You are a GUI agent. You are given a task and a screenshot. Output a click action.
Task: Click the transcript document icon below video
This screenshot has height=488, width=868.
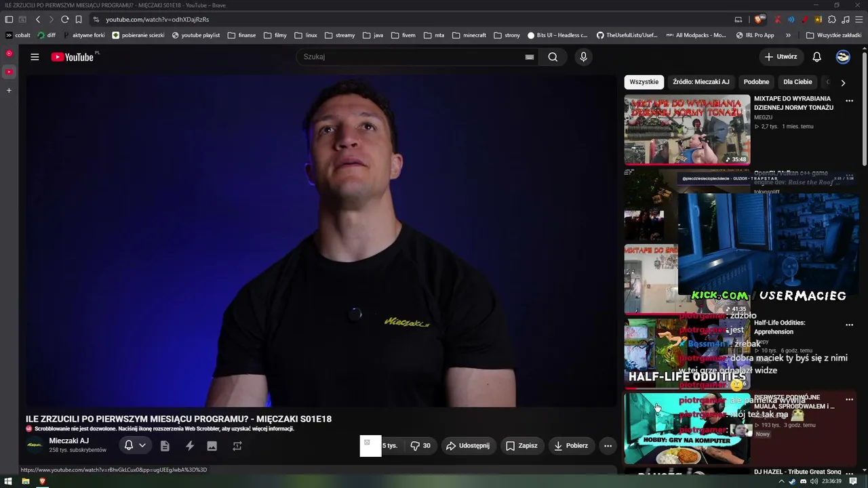(165, 446)
